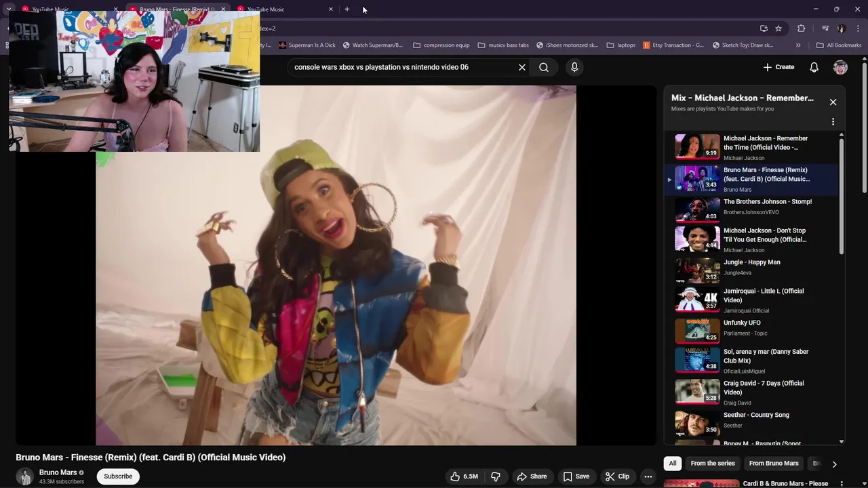Select the From the series chip
868x488 pixels.
pos(713,464)
